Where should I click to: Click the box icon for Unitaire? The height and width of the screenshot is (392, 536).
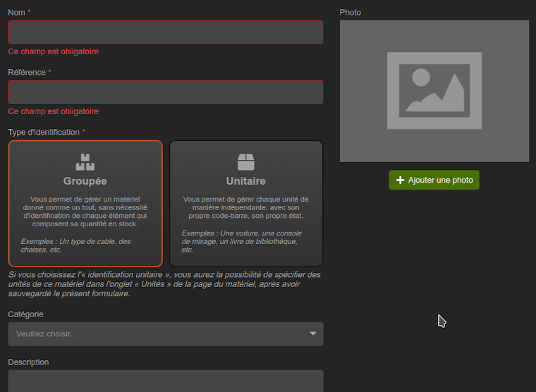(245, 162)
